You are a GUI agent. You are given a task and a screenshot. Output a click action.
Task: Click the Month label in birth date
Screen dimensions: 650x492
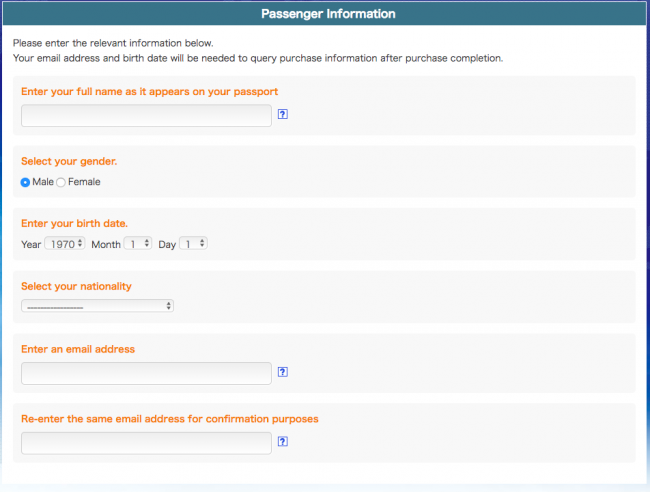tap(106, 244)
